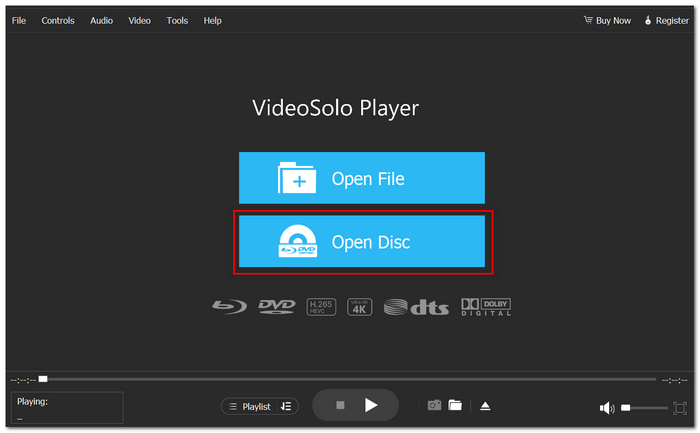This screenshot has height=433, width=700.
Task: Mute audio with the speaker icon
Action: click(607, 408)
